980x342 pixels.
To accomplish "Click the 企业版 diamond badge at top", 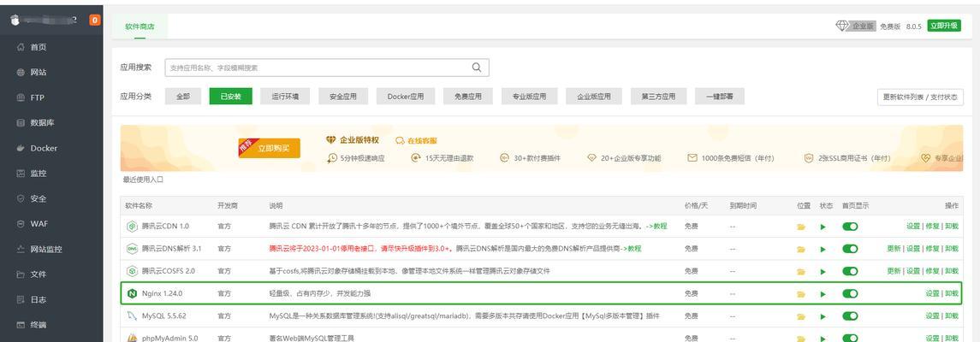I will [855, 27].
